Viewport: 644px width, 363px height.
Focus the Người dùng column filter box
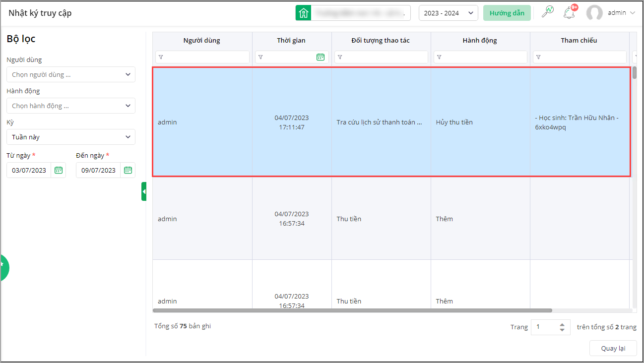(x=202, y=57)
